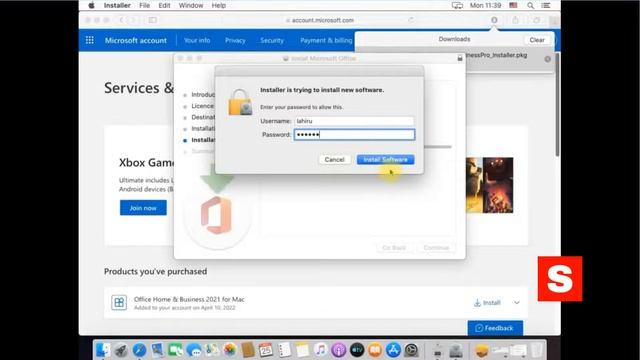Open the Apple menu
This screenshot has height=360, width=640.
[91, 5]
